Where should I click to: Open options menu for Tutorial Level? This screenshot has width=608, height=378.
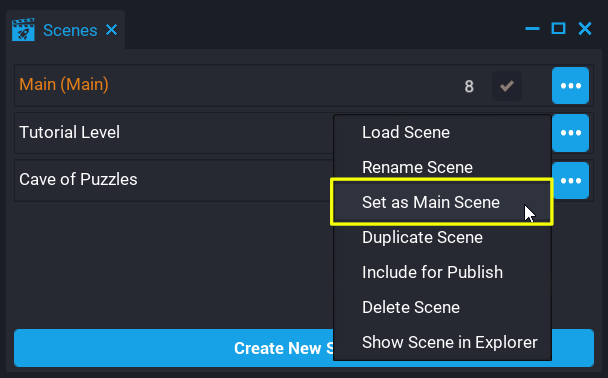pos(570,133)
